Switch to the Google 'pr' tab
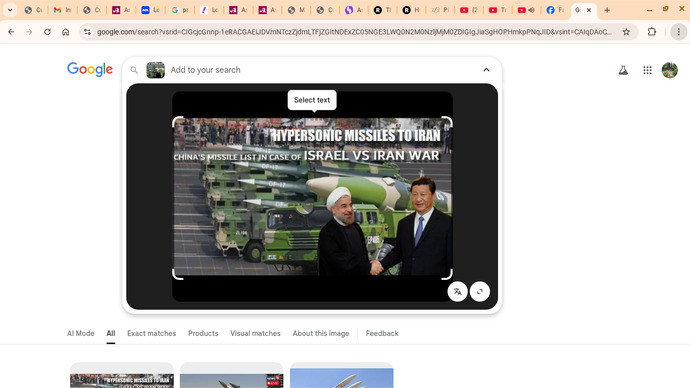This screenshot has width=690, height=388. (x=179, y=10)
